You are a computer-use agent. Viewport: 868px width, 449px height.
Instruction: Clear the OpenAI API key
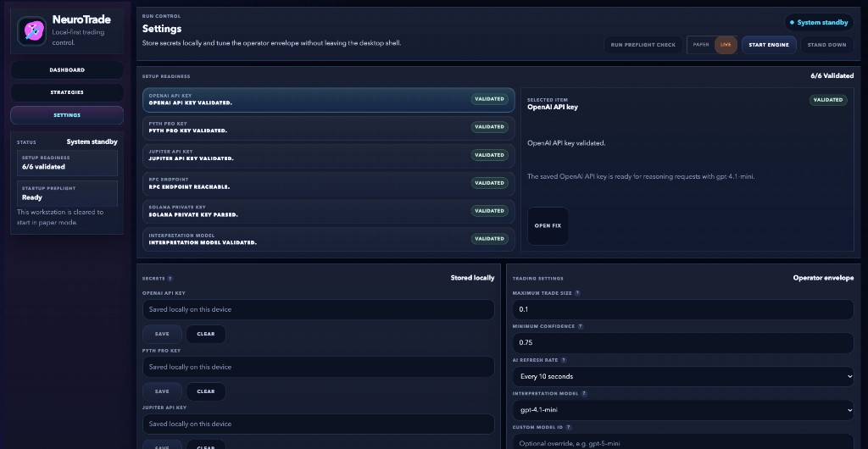[206, 334]
